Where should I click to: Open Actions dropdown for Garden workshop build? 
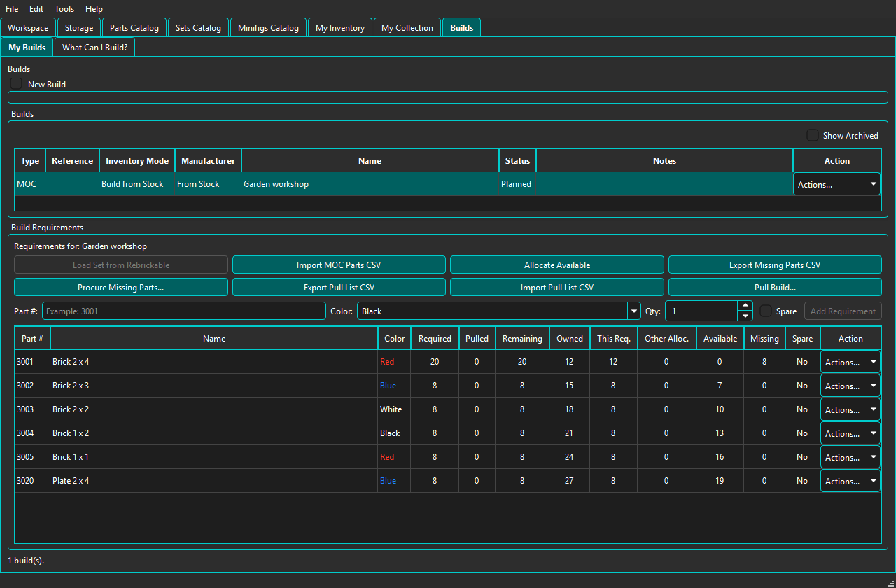(873, 184)
